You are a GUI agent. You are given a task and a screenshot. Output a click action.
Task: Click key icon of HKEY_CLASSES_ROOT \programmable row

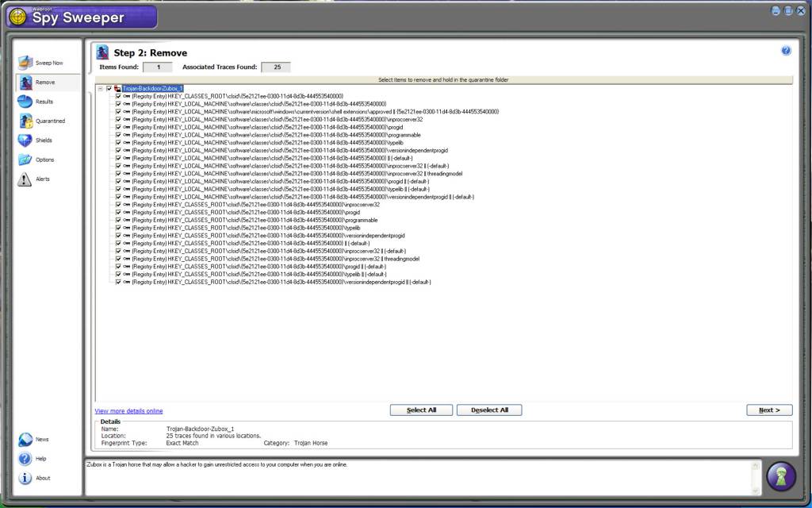coord(126,221)
